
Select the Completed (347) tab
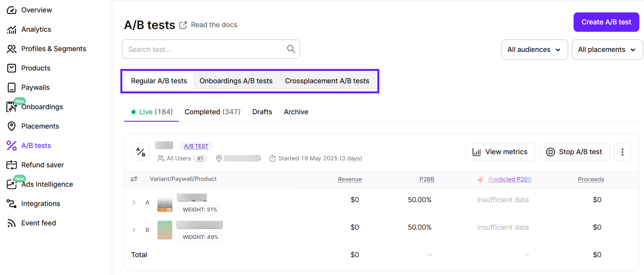click(212, 112)
